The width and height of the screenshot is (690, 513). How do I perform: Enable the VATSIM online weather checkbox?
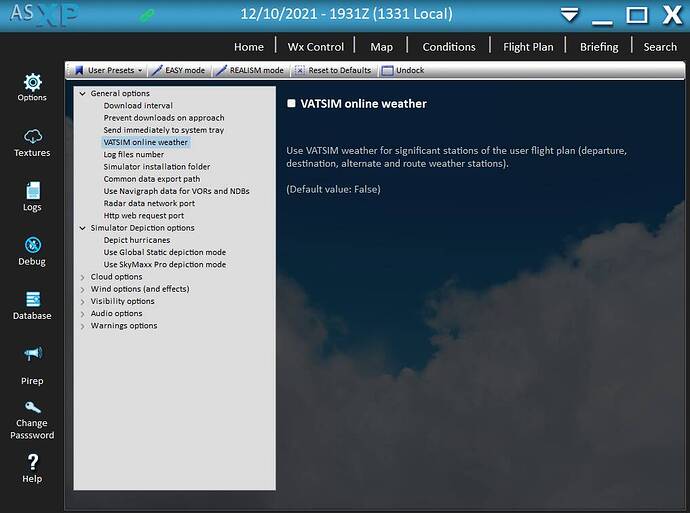click(x=291, y=103)
